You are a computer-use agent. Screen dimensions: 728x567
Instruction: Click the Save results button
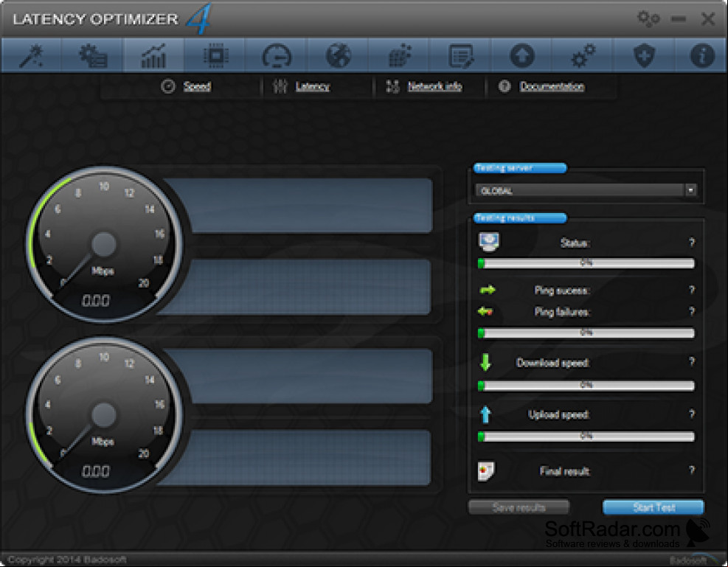(x=519, y=507)
